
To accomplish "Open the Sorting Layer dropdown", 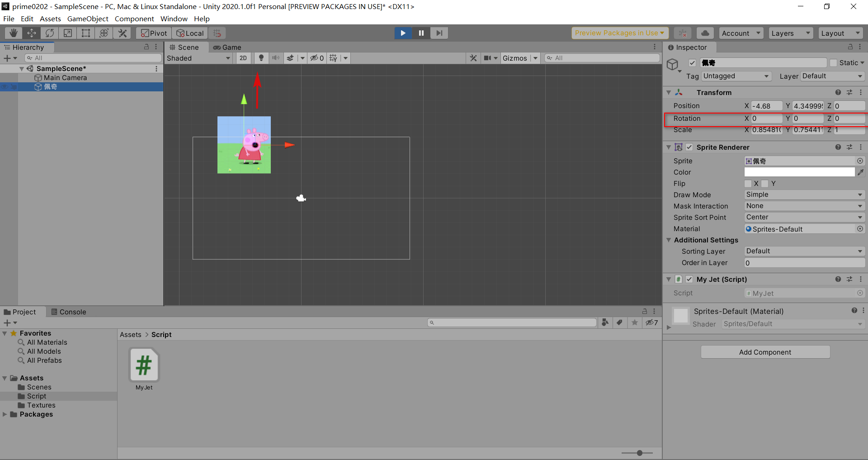I will (804, 251).
